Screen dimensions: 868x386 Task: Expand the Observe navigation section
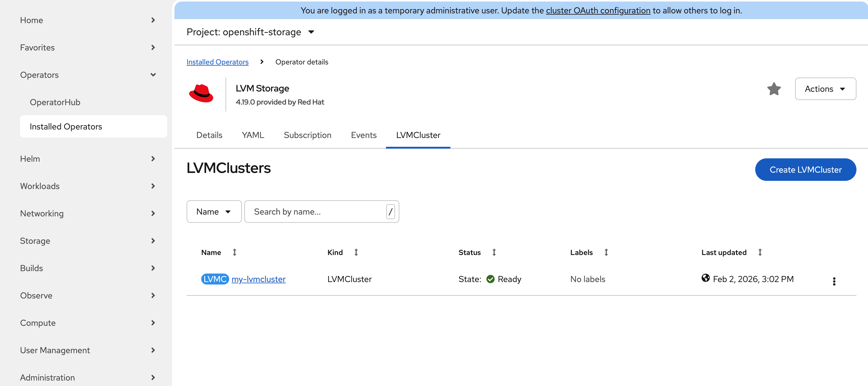point(88,295)
